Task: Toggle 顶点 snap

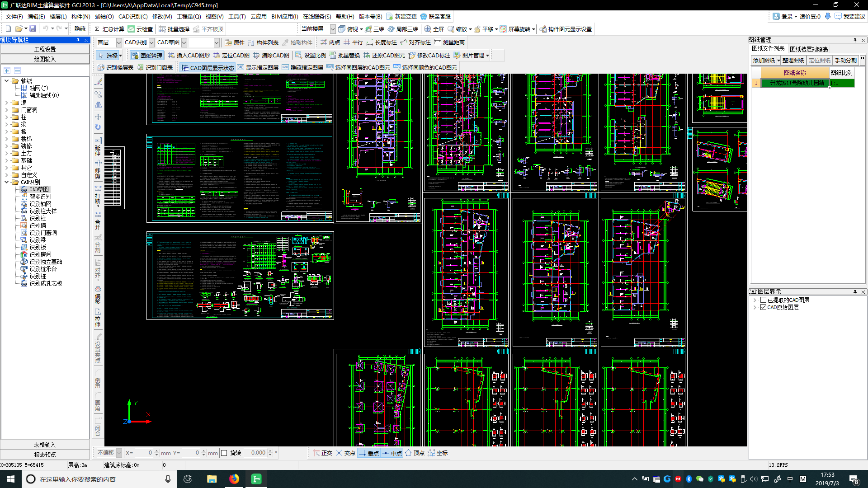Action: click(x=415, y=453)
